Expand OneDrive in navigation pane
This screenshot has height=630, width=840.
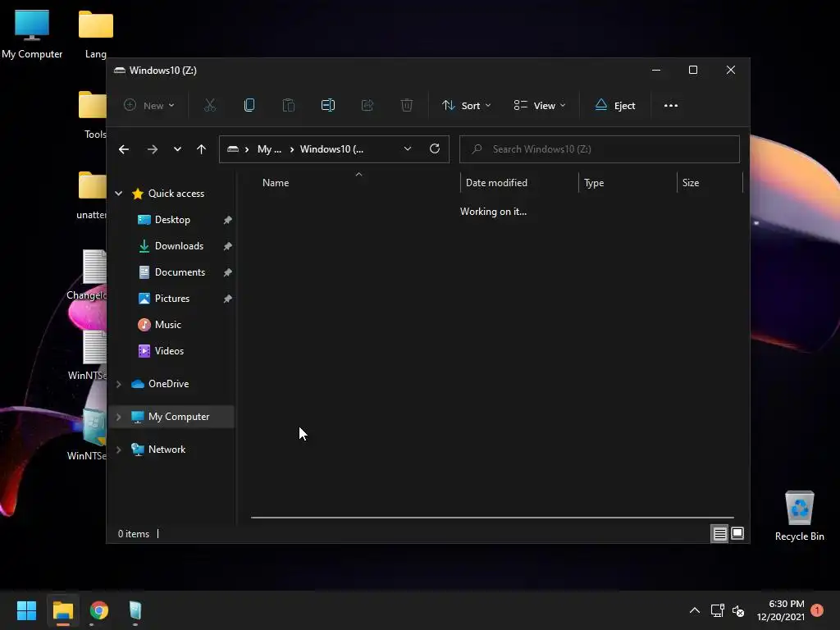point(118,384)
